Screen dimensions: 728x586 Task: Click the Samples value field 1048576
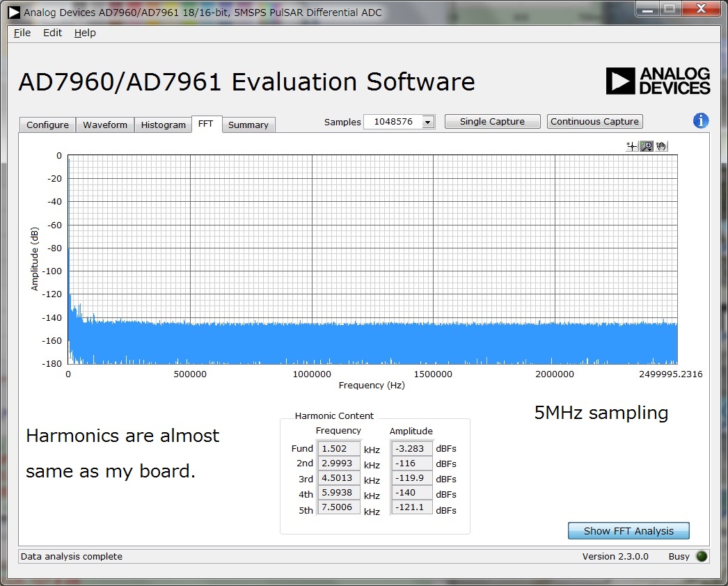(393, 122)
